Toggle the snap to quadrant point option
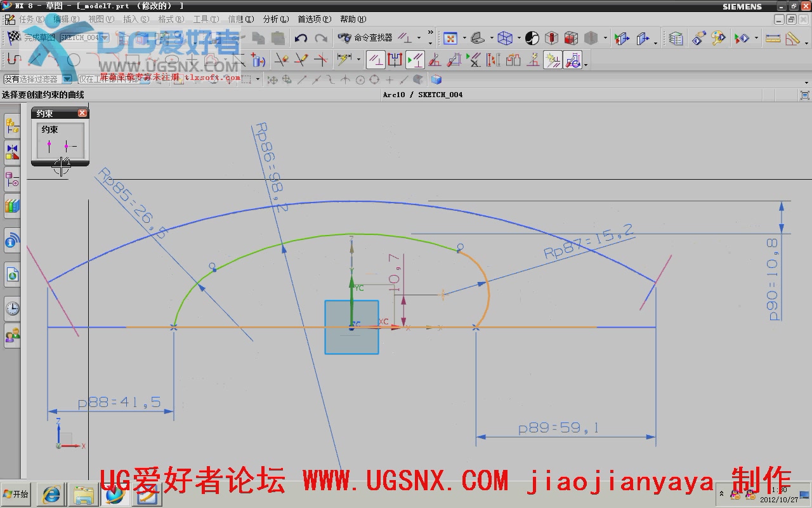 coord(374,79)
